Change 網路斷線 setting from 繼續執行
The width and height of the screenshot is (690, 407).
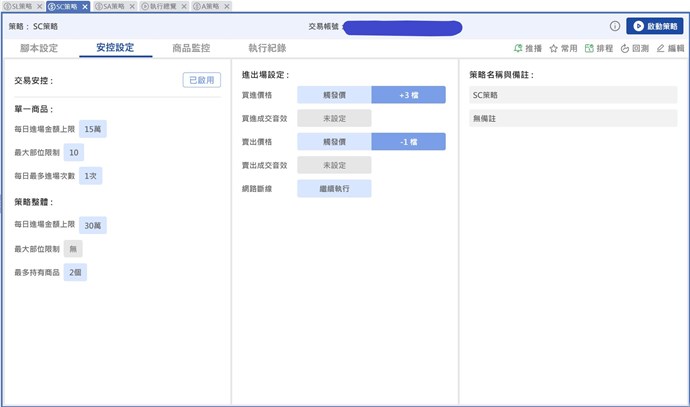tap(334, 188)
